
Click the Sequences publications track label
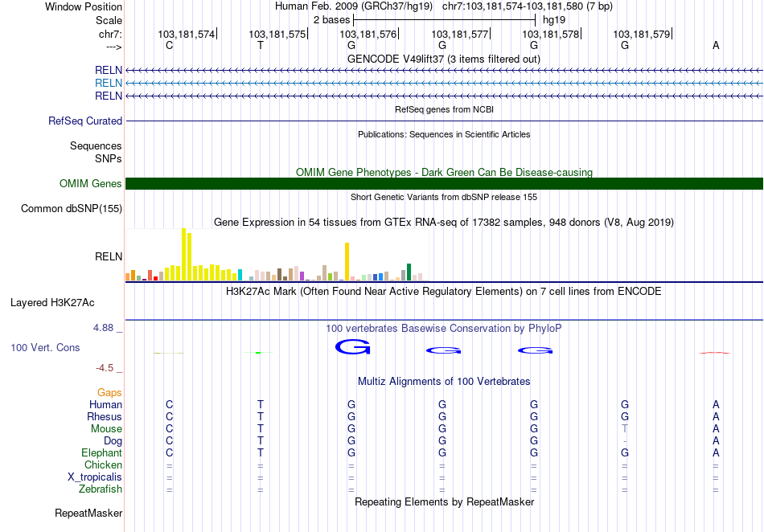(x=96, y=146)
